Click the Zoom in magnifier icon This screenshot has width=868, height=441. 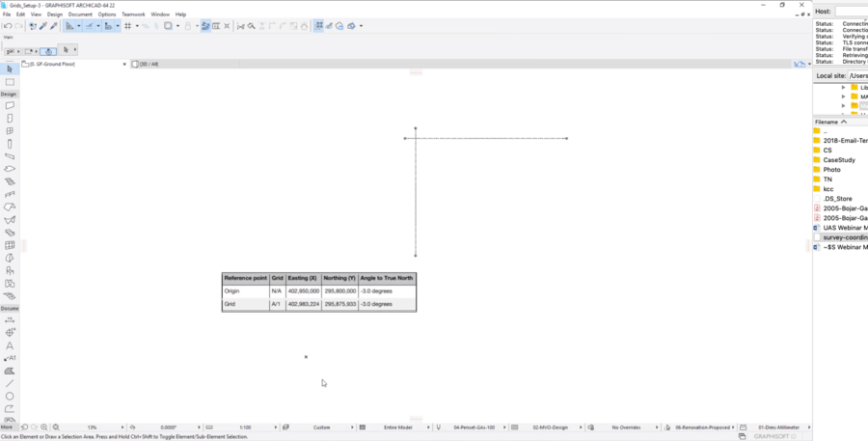tap(44, 427)
